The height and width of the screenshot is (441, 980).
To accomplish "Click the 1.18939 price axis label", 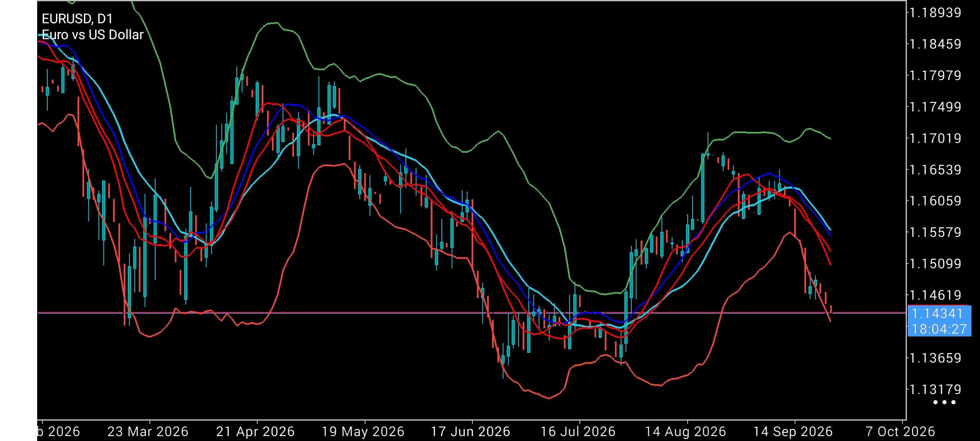I will pos(935,13).
